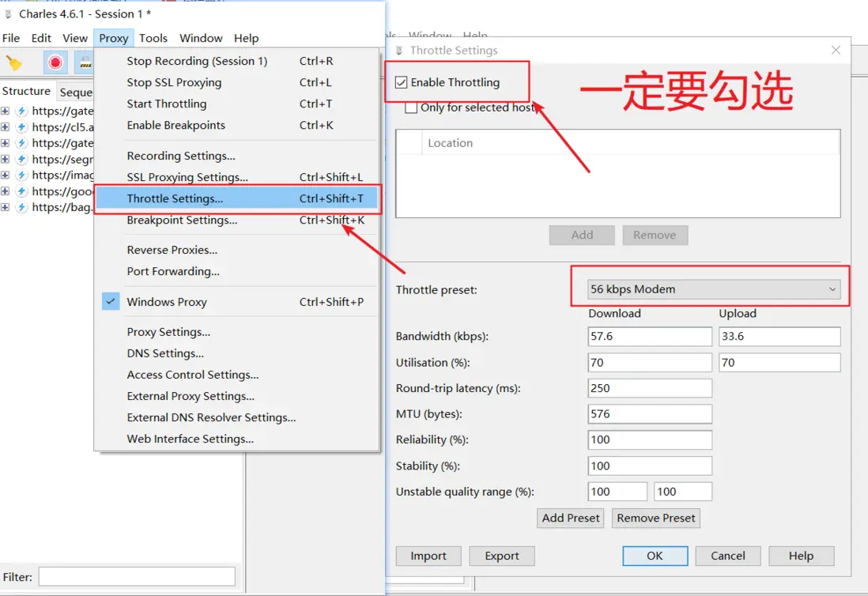Open the File menu
This screenshot has height=596, width=868.
point(11,38)
